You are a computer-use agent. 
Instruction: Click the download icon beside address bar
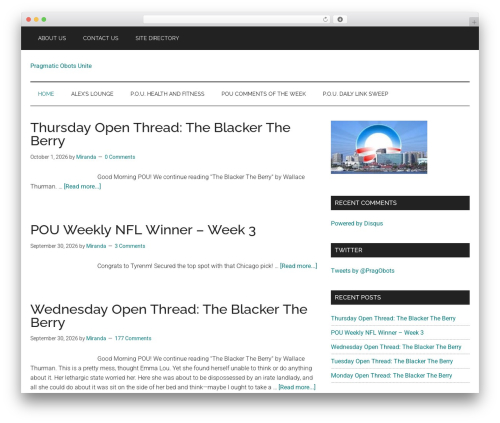pos(340,19)
